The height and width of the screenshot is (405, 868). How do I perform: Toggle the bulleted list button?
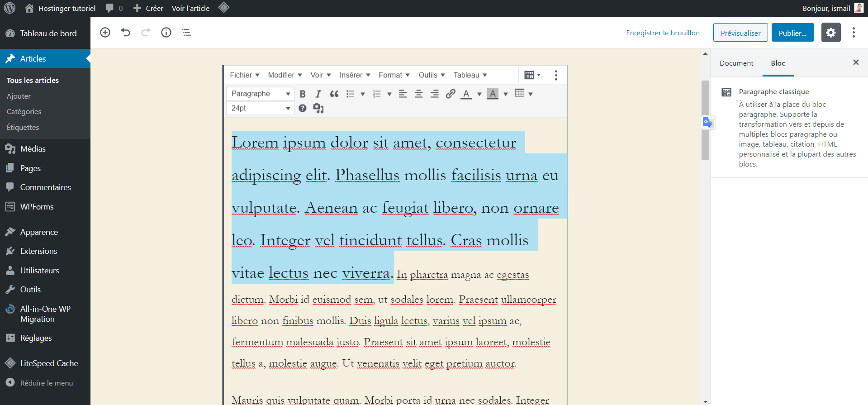point(350,94)
